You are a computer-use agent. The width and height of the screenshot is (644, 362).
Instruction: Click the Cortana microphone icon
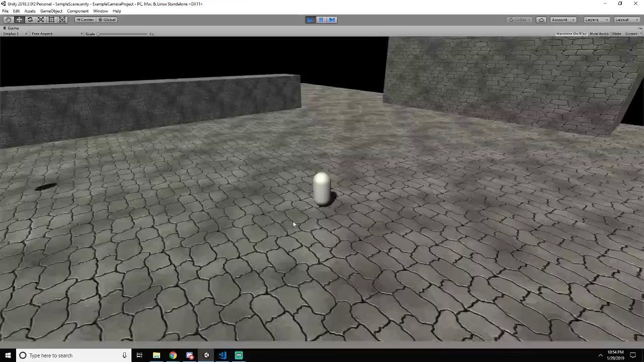124,355
